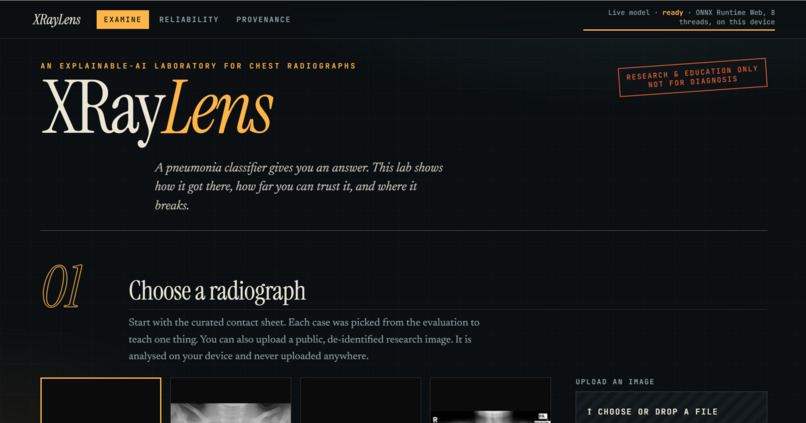806x423 pixels.
Task: Open the Provenance tab
Action: [263, 20]
